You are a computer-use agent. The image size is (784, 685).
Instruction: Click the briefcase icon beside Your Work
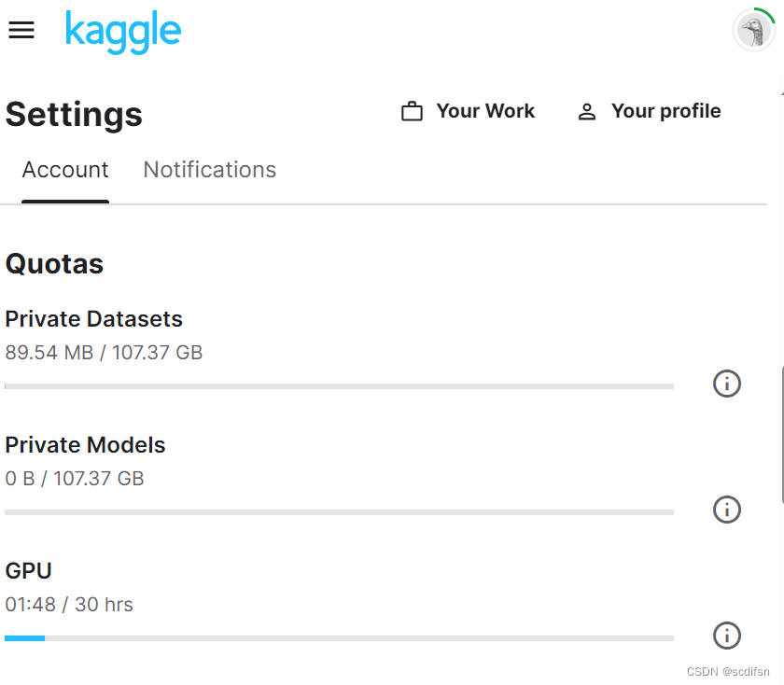point(412,112)
